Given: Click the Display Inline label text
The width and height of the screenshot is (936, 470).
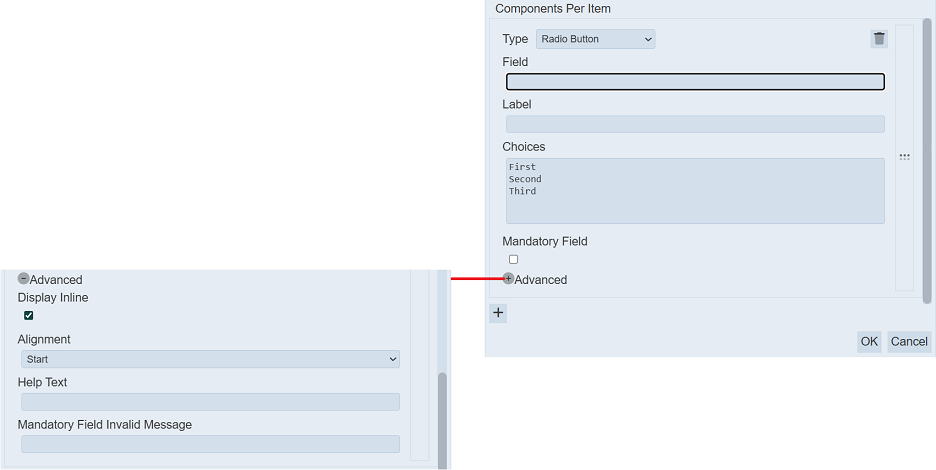Looking at the screenshot, I should coord(53,298).
